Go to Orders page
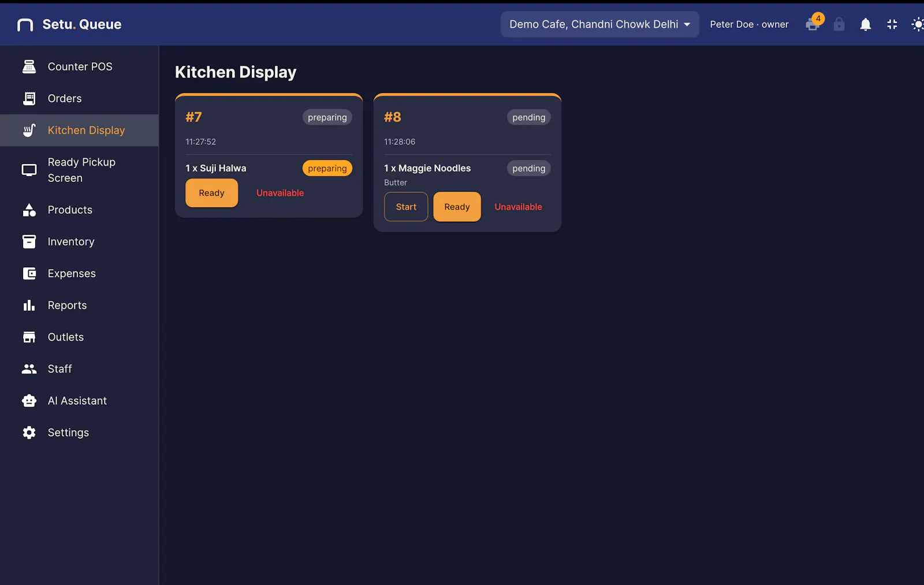The height and width of the screenshot is (585, 924). (x=79, y=98)
